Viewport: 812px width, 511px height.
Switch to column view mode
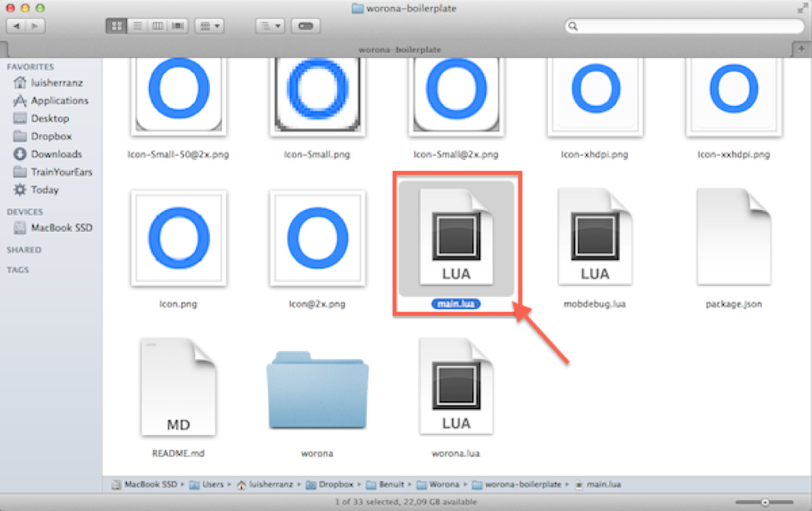coord(158,26)
